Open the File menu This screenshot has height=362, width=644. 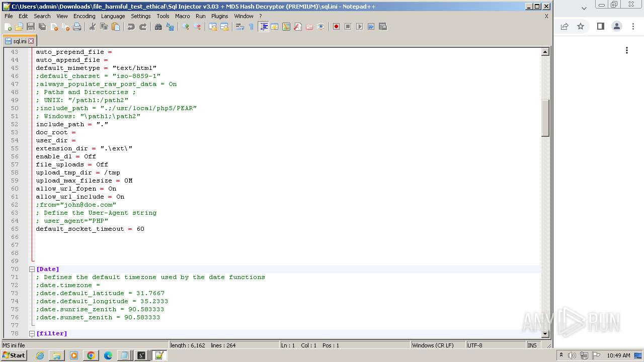(9, 16)
